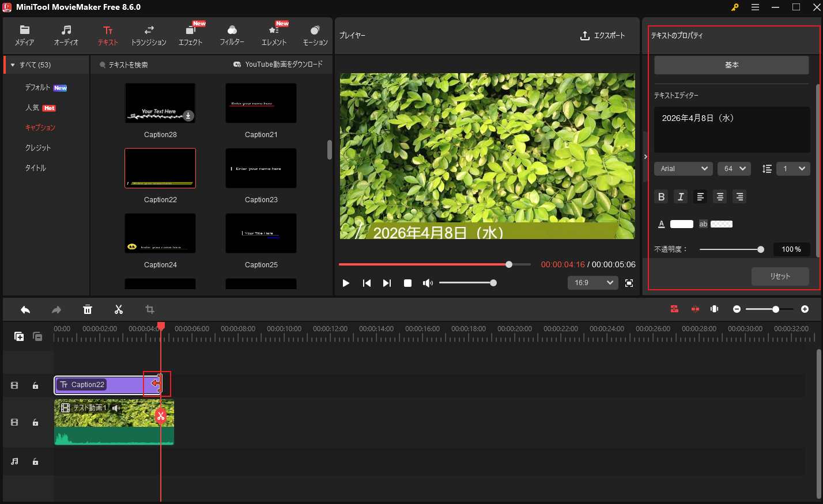The image size is (823, 504).
Task: Enter full screen preview mode
Action: tap(629, 283)
